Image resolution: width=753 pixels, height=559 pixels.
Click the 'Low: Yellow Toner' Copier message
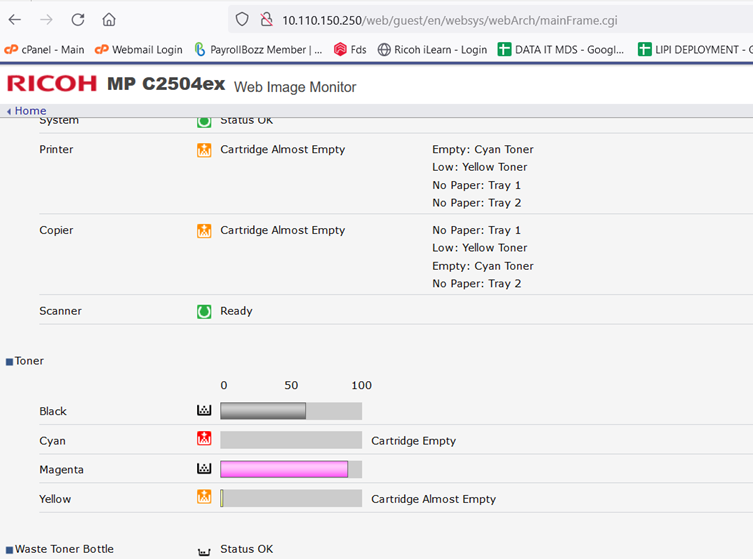[479, 248]
